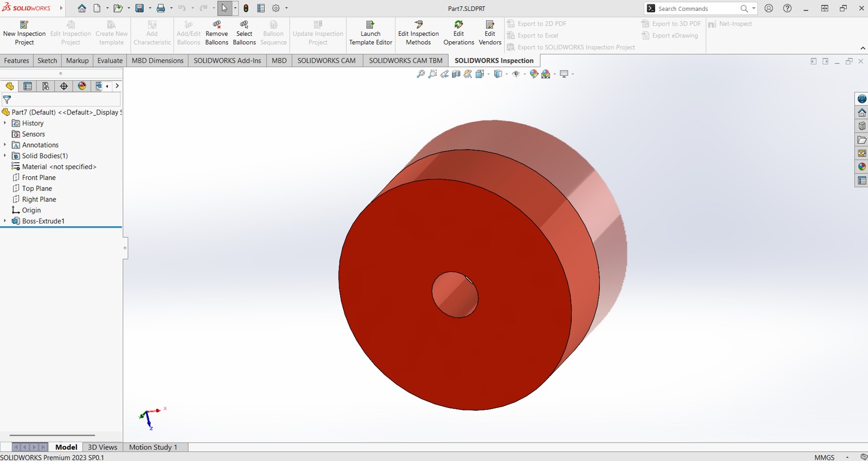The width and height of the screenshot is (868, 461).
Task: Click the Select cursor tool
Action: [225, 8]
